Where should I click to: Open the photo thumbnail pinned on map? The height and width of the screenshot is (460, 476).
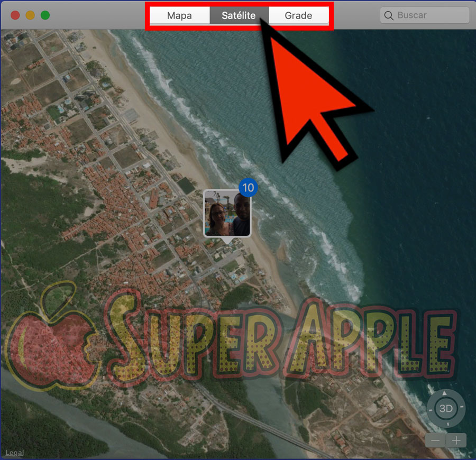tap(227, 213)
